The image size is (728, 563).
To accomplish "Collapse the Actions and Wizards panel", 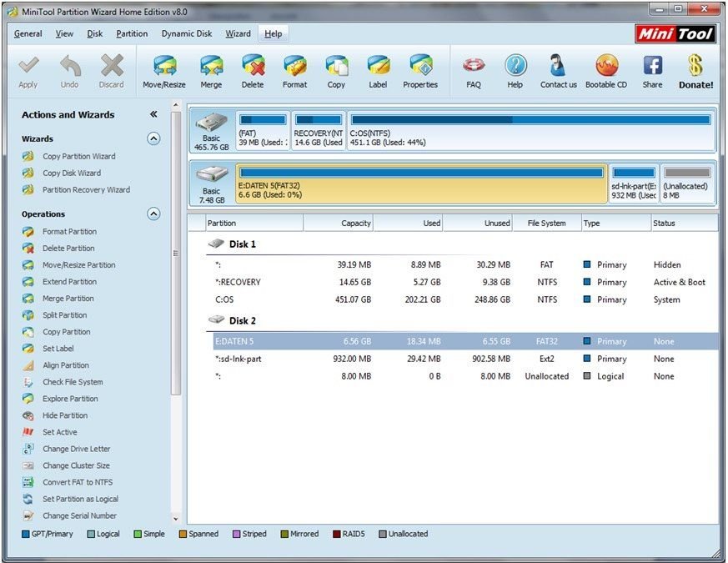I will click(x=153, y=114).
